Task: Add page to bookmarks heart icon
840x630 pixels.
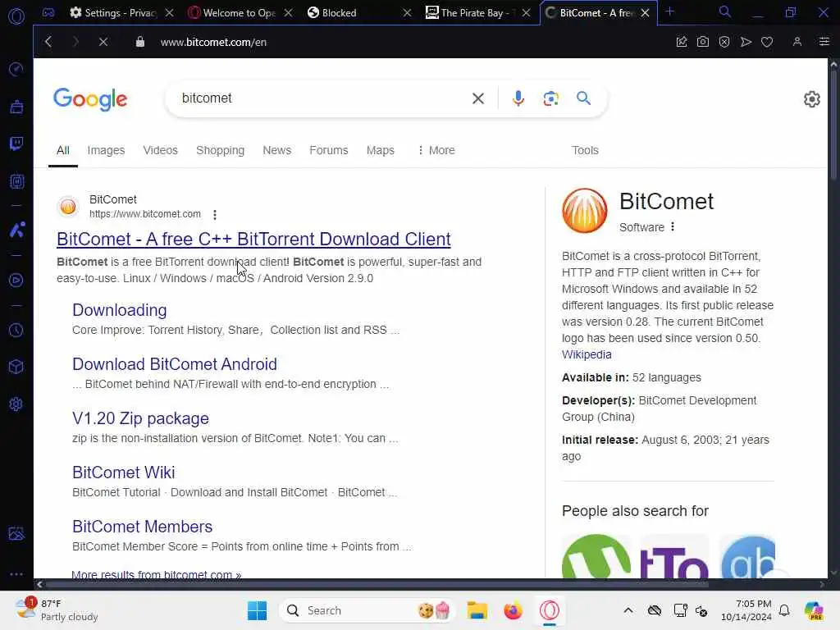Action: pos(767,42)
